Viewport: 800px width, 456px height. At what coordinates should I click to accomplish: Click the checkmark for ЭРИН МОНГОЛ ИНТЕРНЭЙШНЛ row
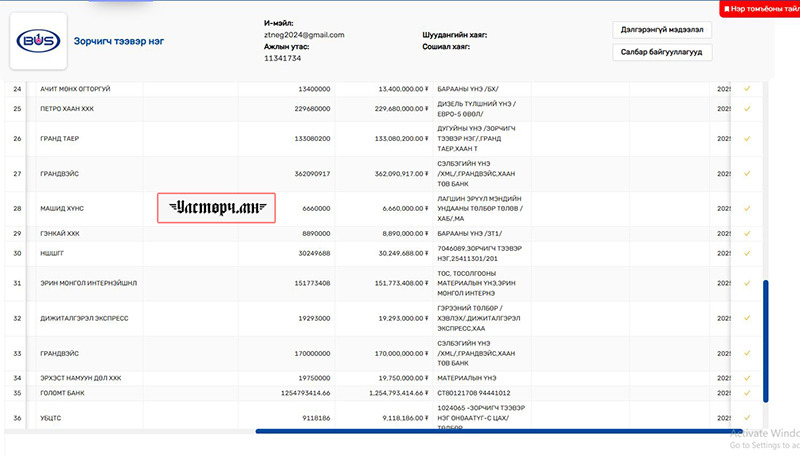[x=747, y=283]
